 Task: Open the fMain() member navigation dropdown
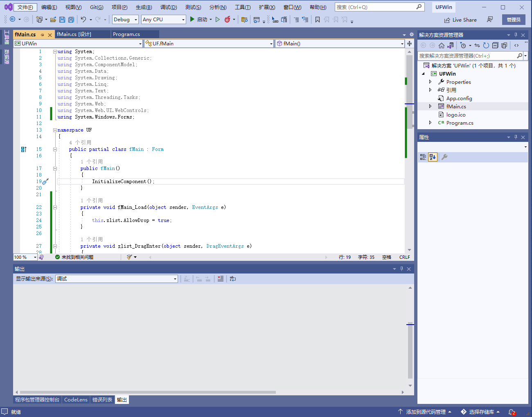point(340,43)
